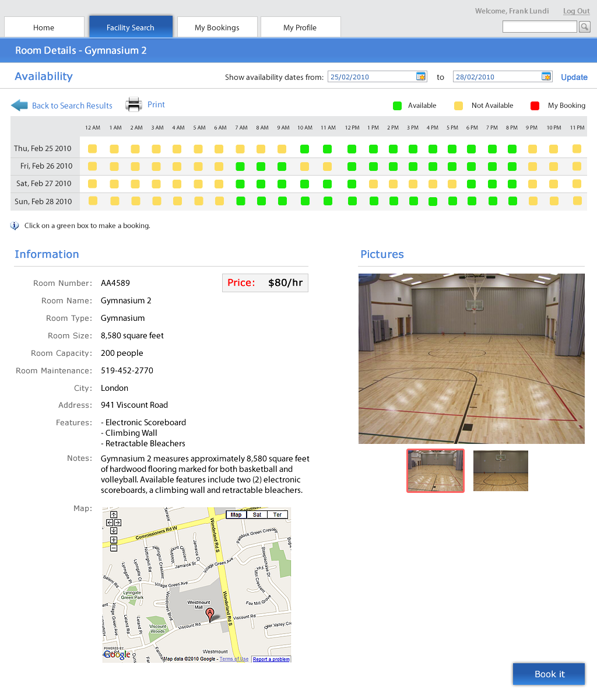Click the red A marker on the map
This screenshot has height=700, width=597.
(x=210, y=613)
